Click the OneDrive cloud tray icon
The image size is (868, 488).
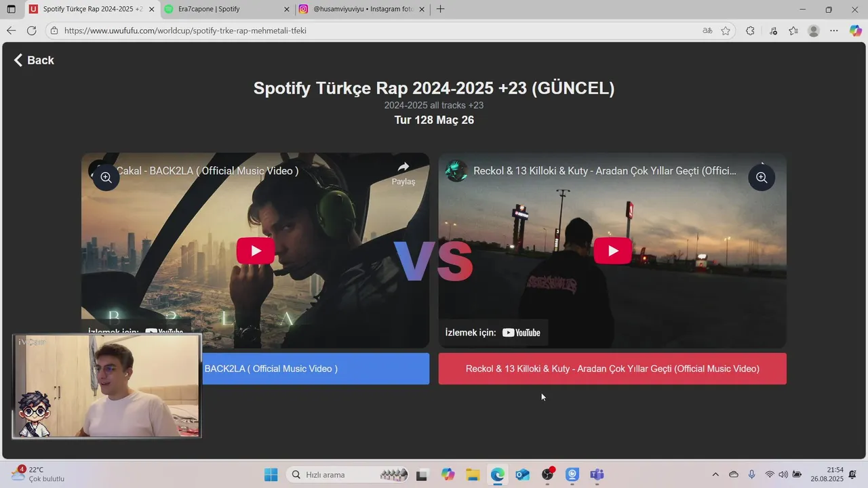pyautogui.click(x=734, y=474)
